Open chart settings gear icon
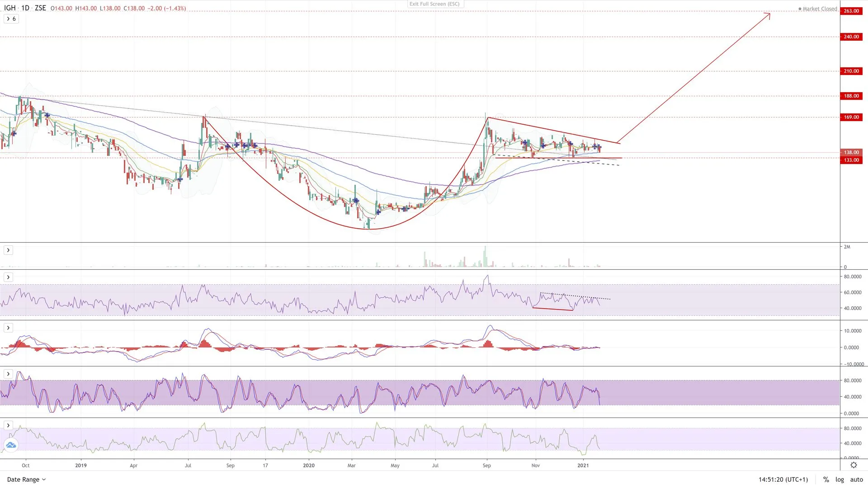 [854, 465]
